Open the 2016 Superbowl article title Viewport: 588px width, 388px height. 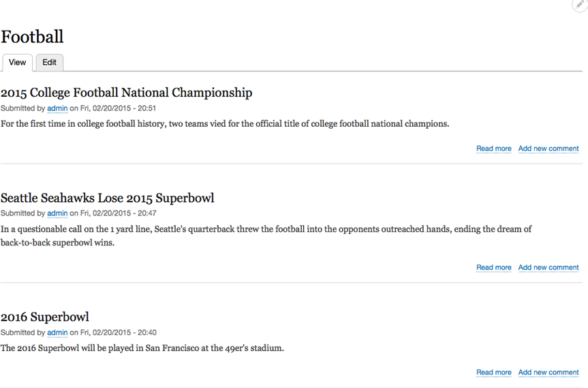click(44, 316)
